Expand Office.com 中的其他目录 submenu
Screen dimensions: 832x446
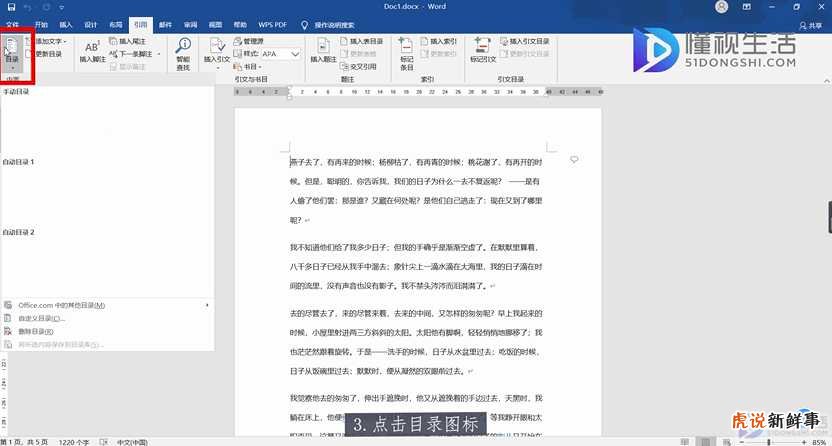107,305
